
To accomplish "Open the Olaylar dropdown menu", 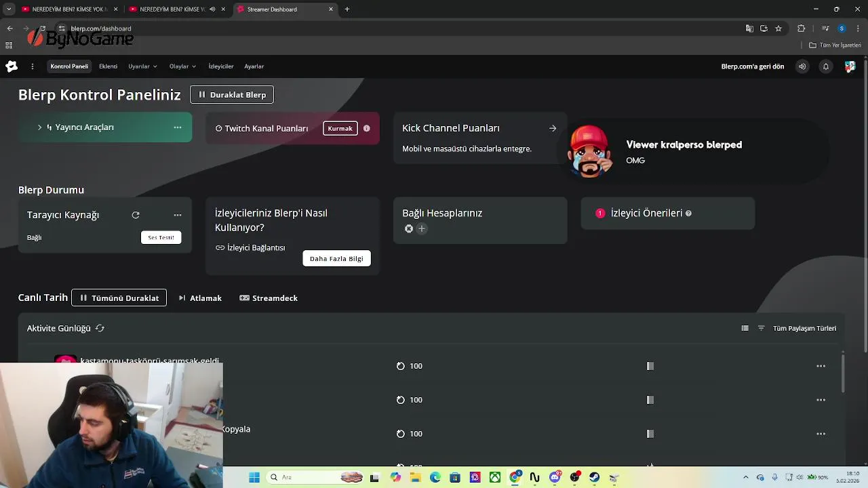I will pos(183,66).
